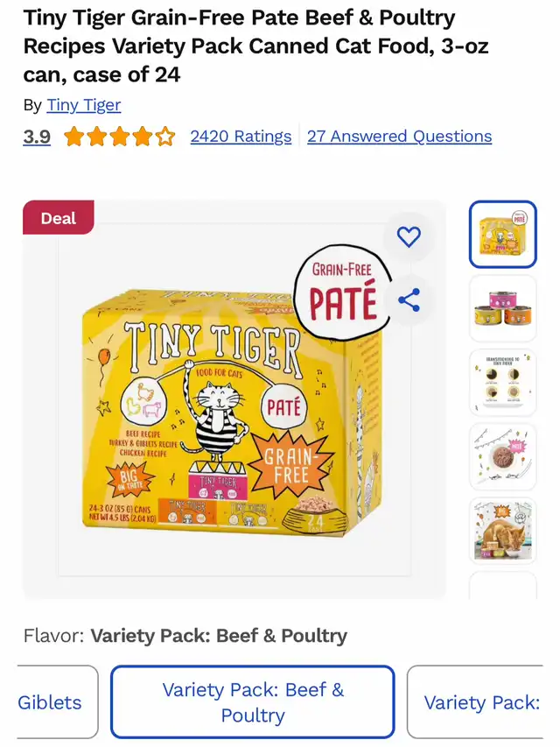
Task: Open the partially visible last thumbnail
Action: [x=503, y=586]
